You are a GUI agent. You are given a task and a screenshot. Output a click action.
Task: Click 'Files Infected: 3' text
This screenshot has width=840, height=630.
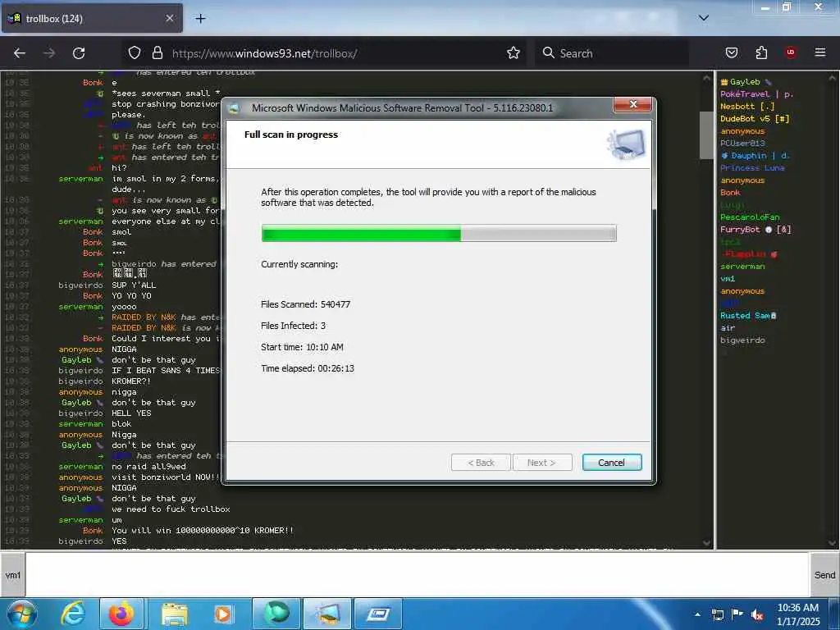tap(293, 326)
